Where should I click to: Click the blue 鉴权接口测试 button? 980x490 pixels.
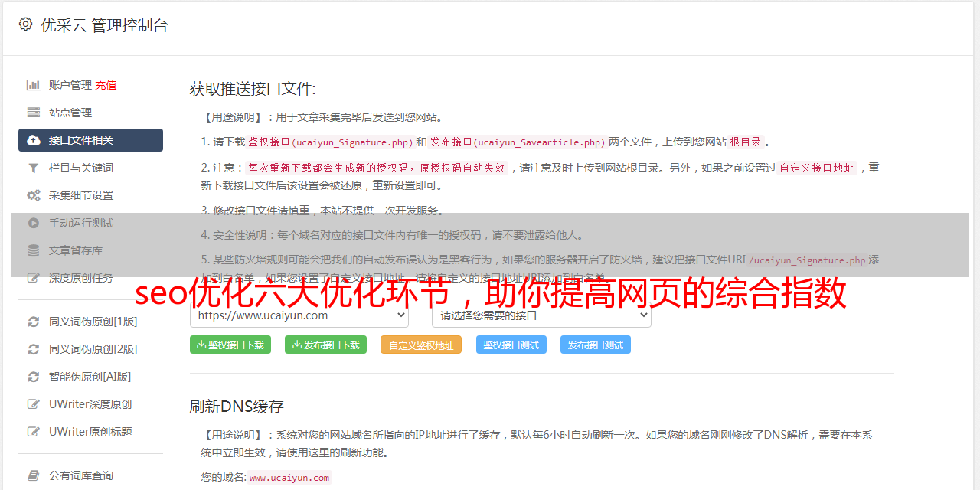511,345
